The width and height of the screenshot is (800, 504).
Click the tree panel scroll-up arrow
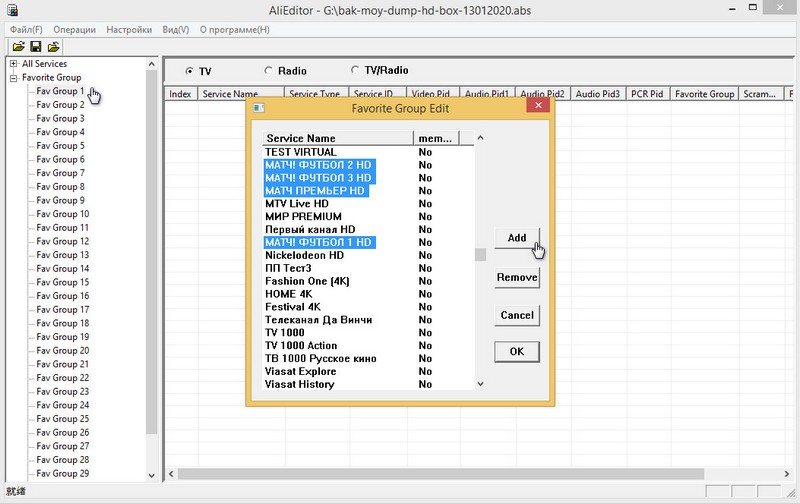point(152,64)
